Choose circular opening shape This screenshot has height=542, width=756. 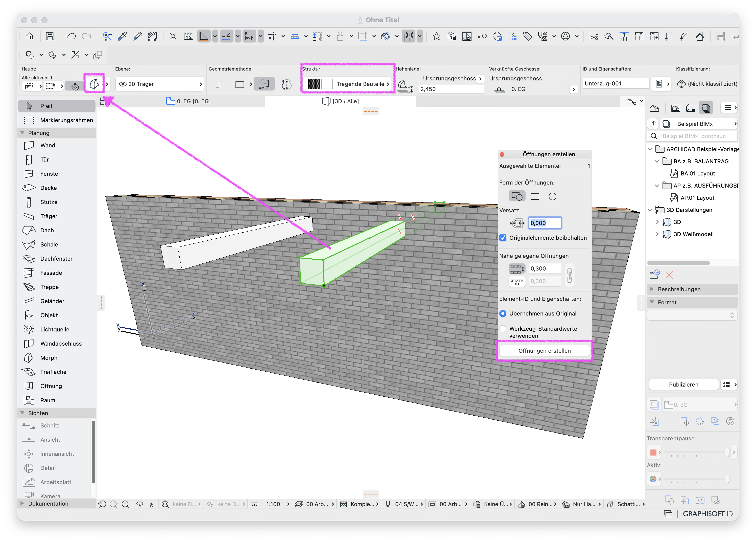[x=552, y=196]
